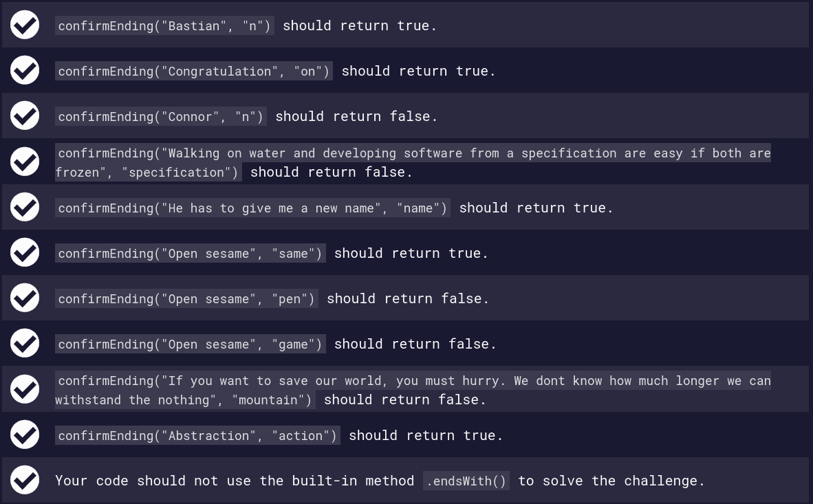Click the checkmark beside Open sesame "pen" test
This screenshot has width=813, height=504.
tap(25, 298)
